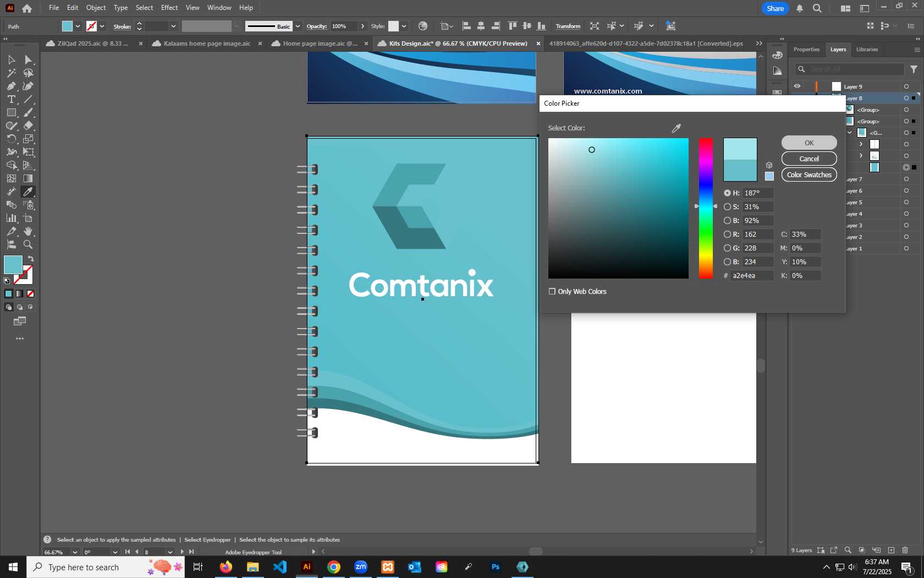924x578 pixels.
Task: Select the Column Graph tool
Action: tap(11, 218)
